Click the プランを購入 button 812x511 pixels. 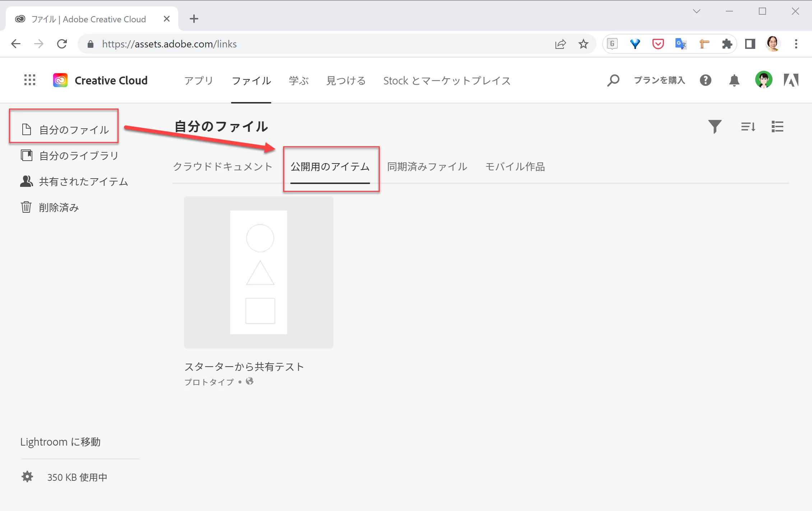(659, 80)
